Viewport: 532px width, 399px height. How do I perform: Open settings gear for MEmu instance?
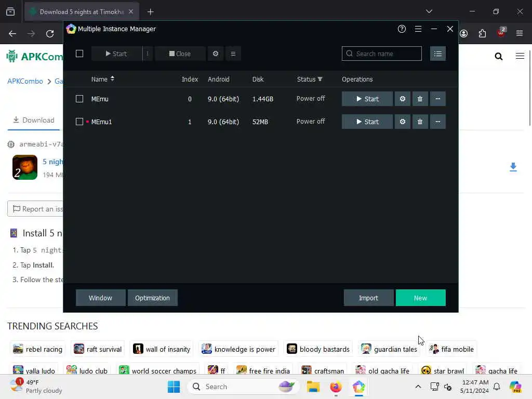(x=403, y=99)
